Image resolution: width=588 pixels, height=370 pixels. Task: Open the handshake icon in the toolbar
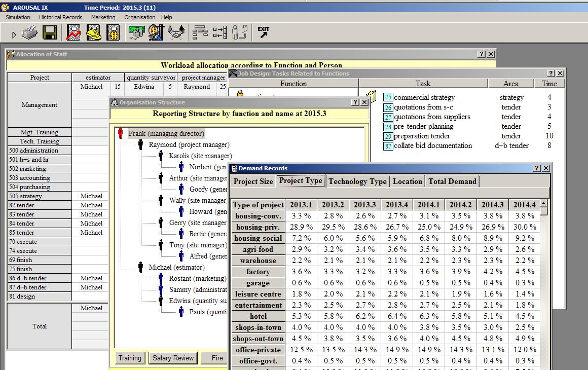point(176,33)
